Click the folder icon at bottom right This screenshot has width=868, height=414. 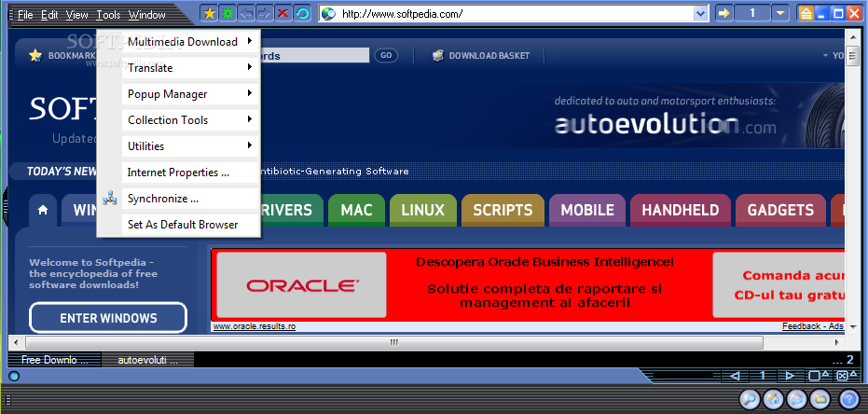pos(820,399)
